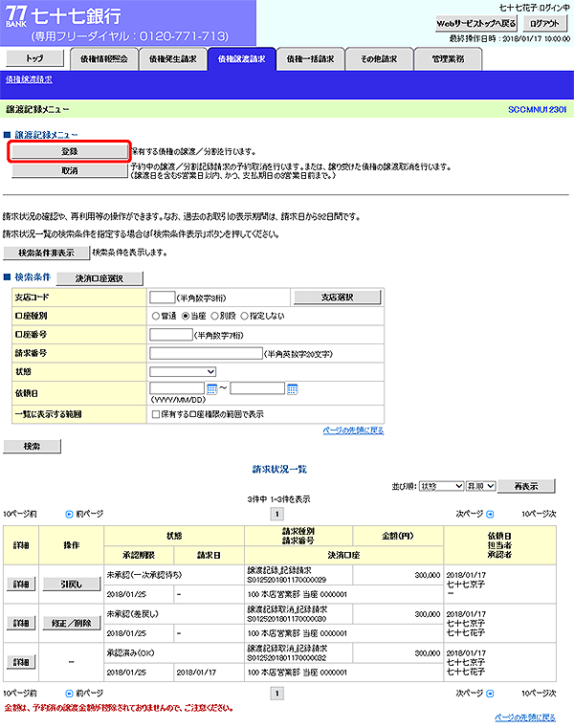
Task: Click Webサービストップへ戻る button
Action: [x=476, y=24]
